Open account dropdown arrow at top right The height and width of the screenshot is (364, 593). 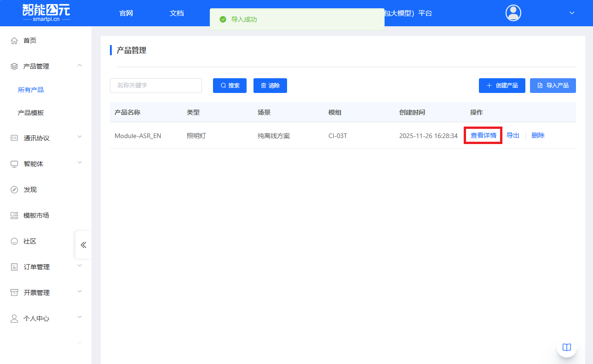click(572, 13)
